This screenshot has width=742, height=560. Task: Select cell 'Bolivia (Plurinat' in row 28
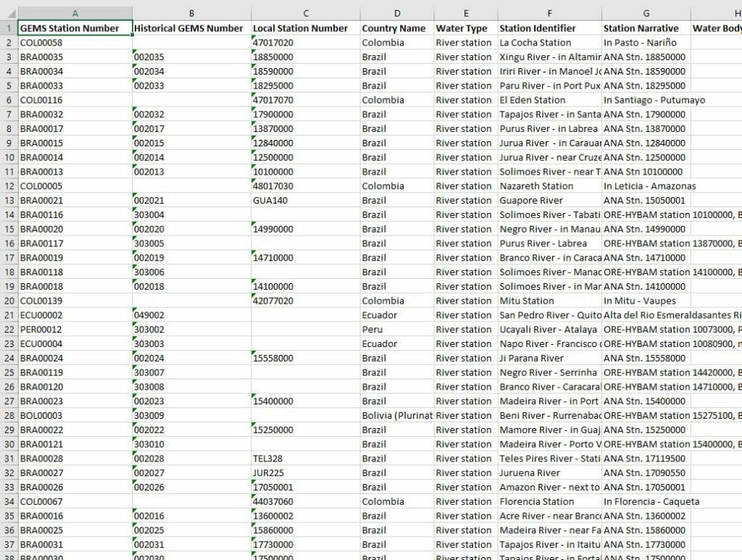tap(397, 415)
